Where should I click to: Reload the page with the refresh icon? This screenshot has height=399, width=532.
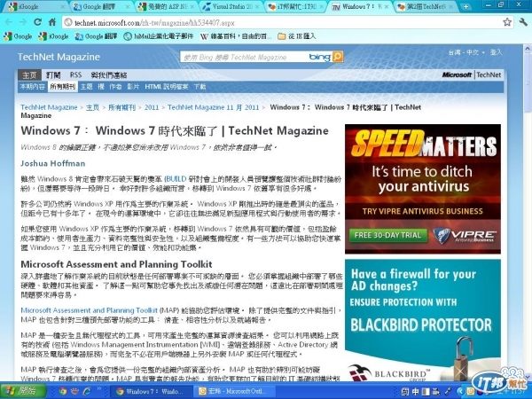37,22
